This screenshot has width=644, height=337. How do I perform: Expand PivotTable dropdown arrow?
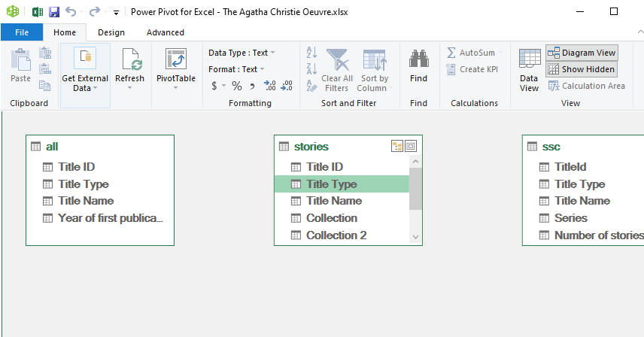coord(176,88)
